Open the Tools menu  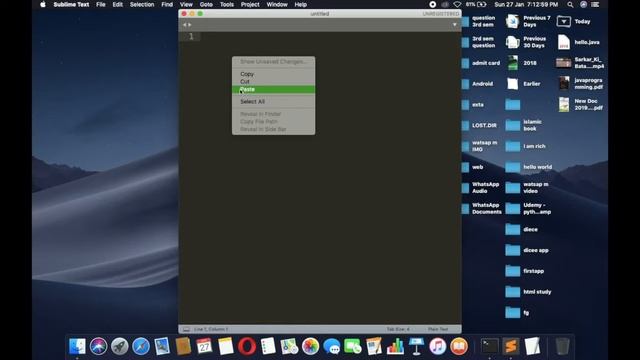tap(227, 4)
